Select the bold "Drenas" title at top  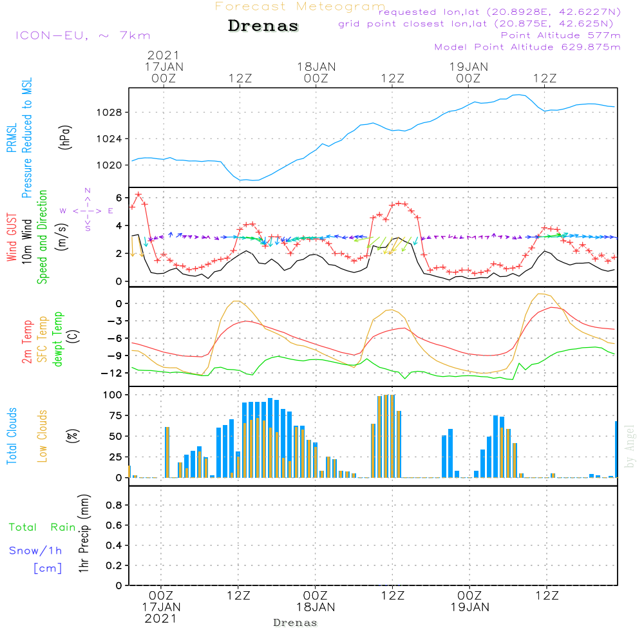pyautogui.click(x=263, y=26)
